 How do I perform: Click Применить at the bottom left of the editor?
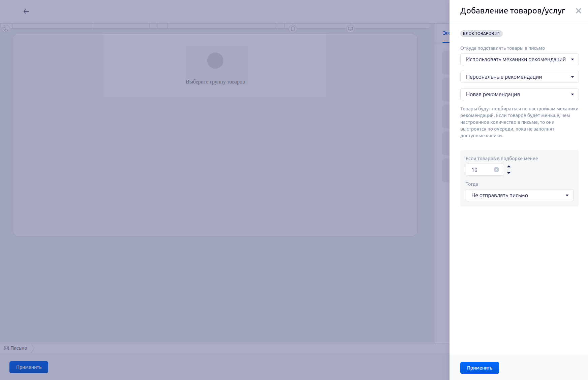point(29,367)
